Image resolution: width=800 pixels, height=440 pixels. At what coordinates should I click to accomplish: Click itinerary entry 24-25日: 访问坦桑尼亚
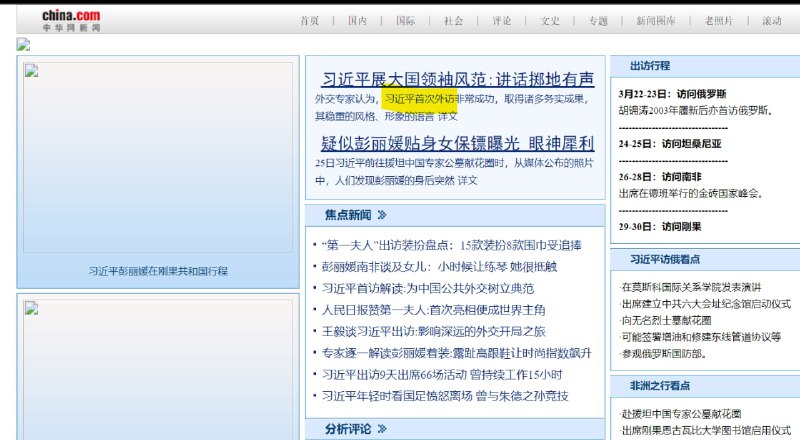(670, 144)
